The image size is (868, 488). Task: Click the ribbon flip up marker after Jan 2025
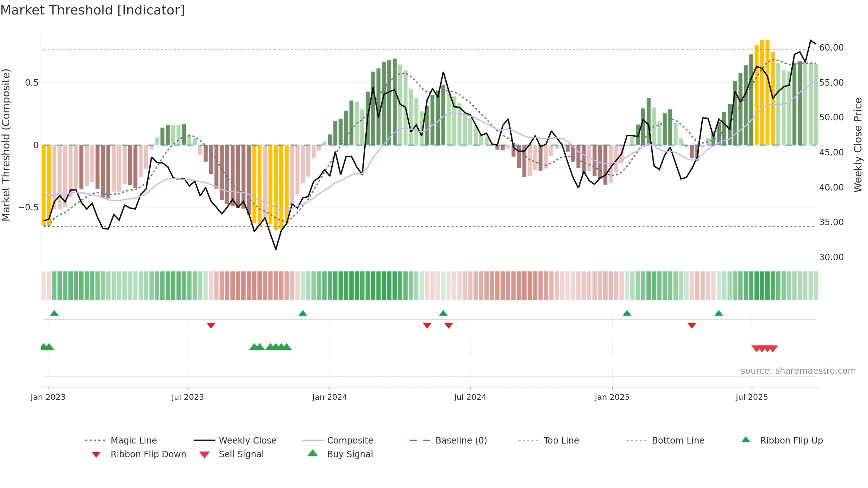point(627,313)
